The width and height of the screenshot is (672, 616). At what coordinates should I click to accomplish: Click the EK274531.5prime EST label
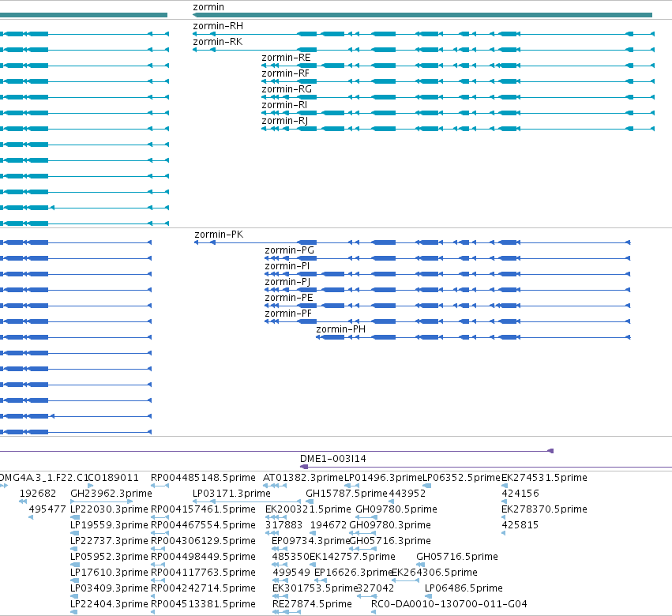[544, 478]
